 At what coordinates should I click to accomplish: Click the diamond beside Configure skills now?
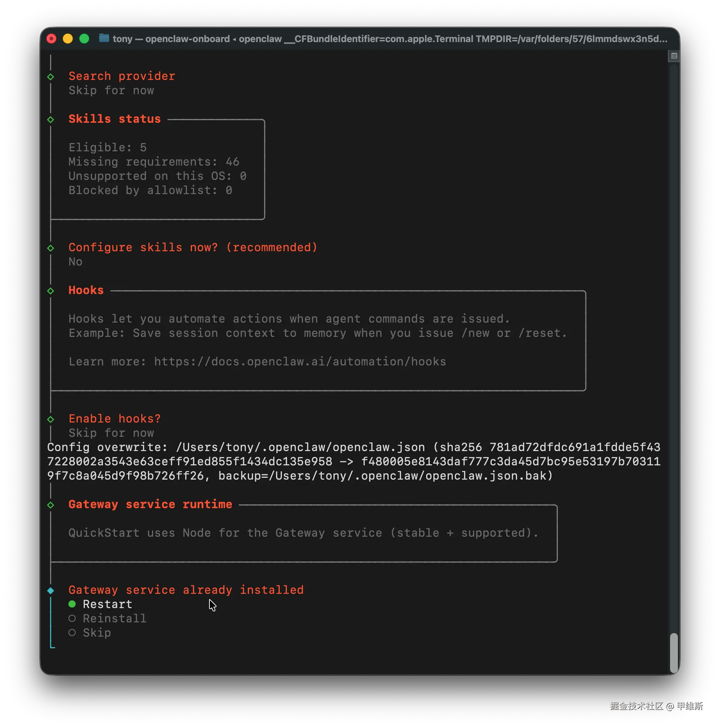[x=51, y=248]
